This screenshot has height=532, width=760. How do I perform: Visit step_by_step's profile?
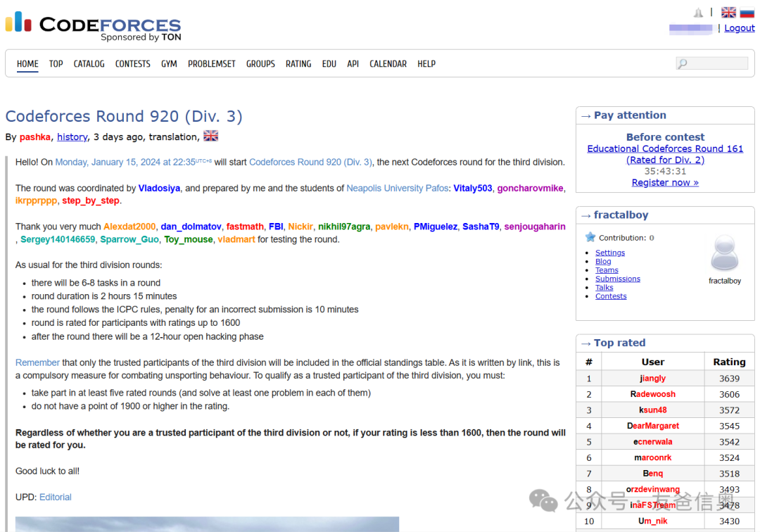click(91, 201)
